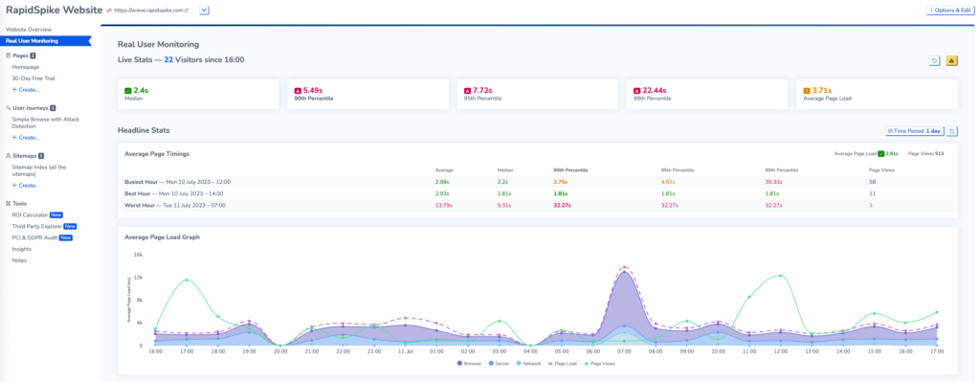This screenshot has width=980, height=382.
Task: Toggle Page Views series in chart legend
Action: tap(599, 363)
